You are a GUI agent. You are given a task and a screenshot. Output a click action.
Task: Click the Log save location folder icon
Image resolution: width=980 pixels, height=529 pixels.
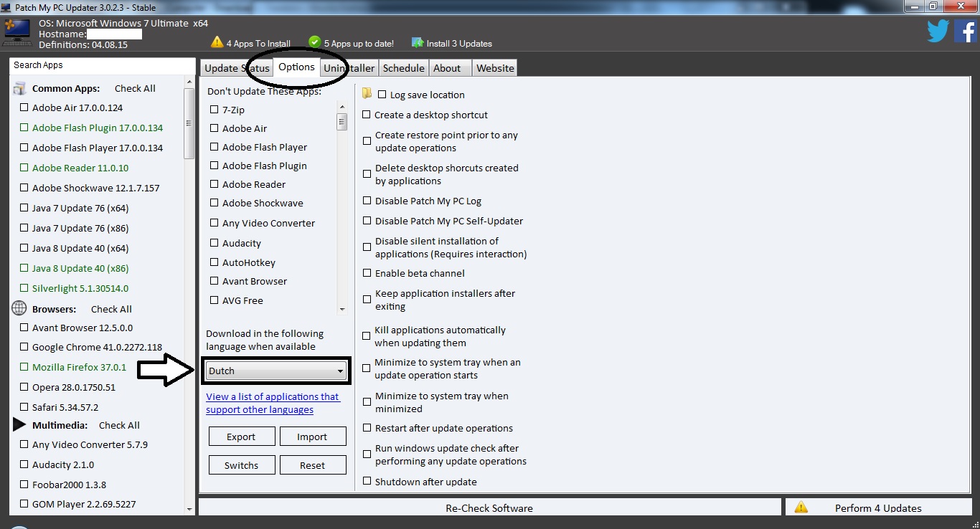point(367,94)
